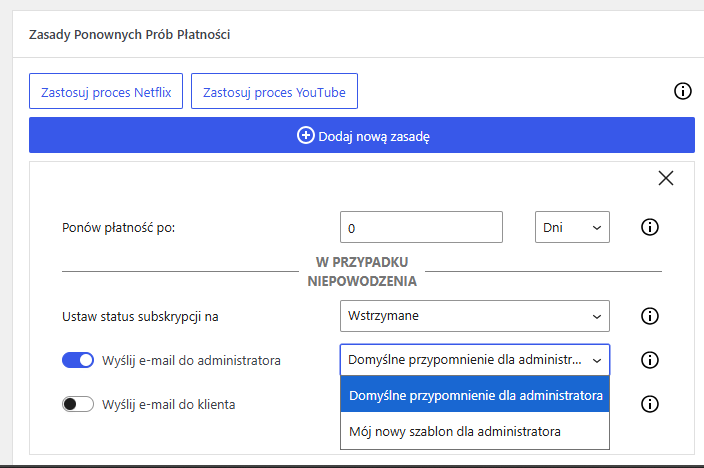Image resolution: width=704 pixels, height=468 pixels.
Task: Click the Wyślij e-mail do administratora label
Action: [x=191, y=360]
